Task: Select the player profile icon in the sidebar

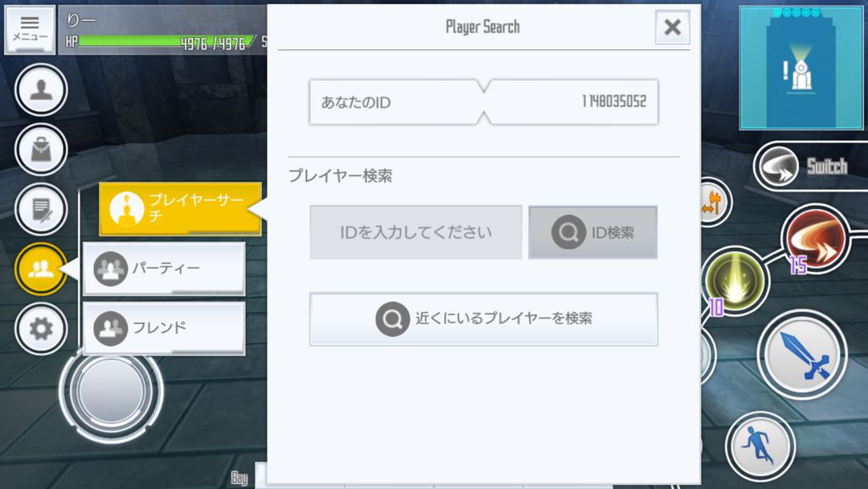Action: [x=40, y=90]
